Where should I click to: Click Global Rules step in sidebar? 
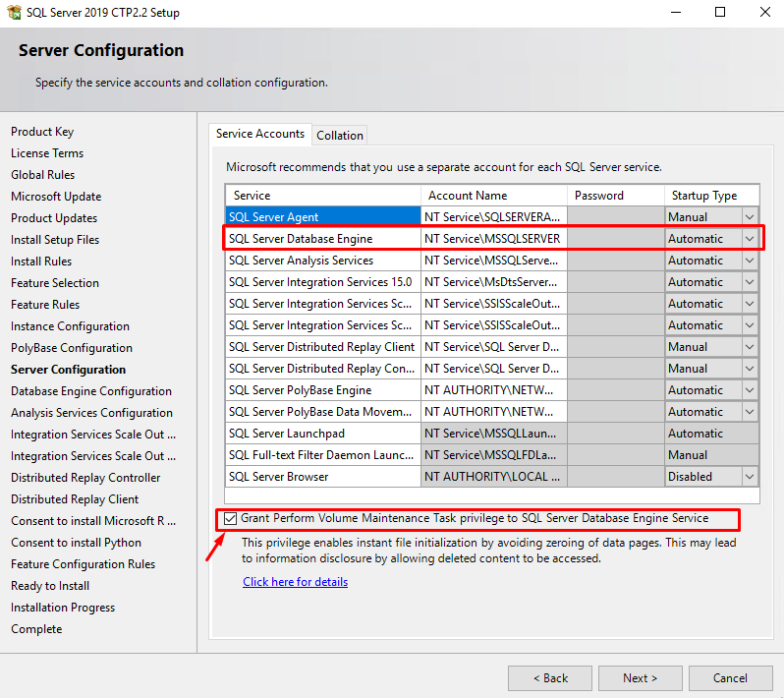click(42, 175)
